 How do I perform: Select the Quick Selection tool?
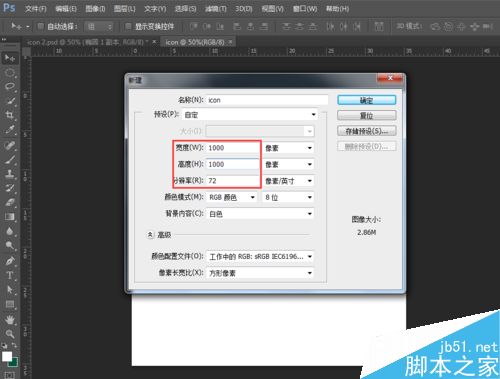(x=10, y=101)
